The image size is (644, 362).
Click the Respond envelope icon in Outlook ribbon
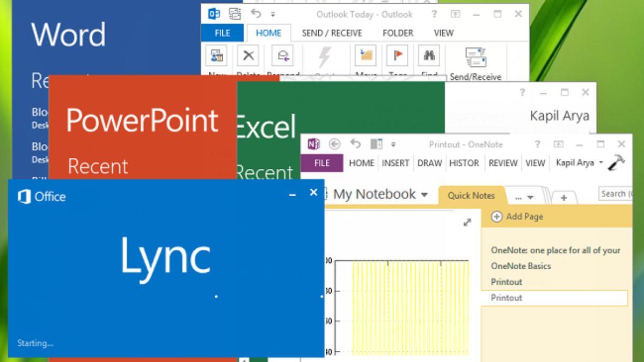click(282, 55)
